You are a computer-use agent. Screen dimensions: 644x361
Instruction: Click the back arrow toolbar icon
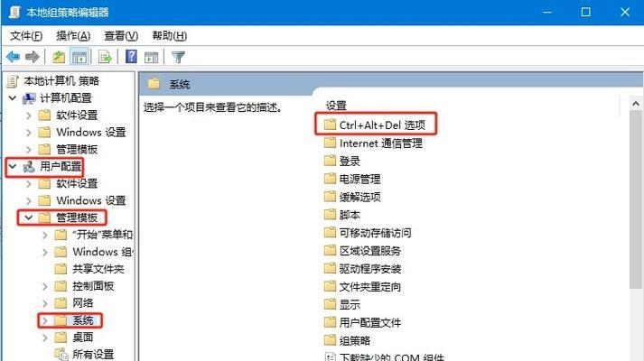click(14, 57)
